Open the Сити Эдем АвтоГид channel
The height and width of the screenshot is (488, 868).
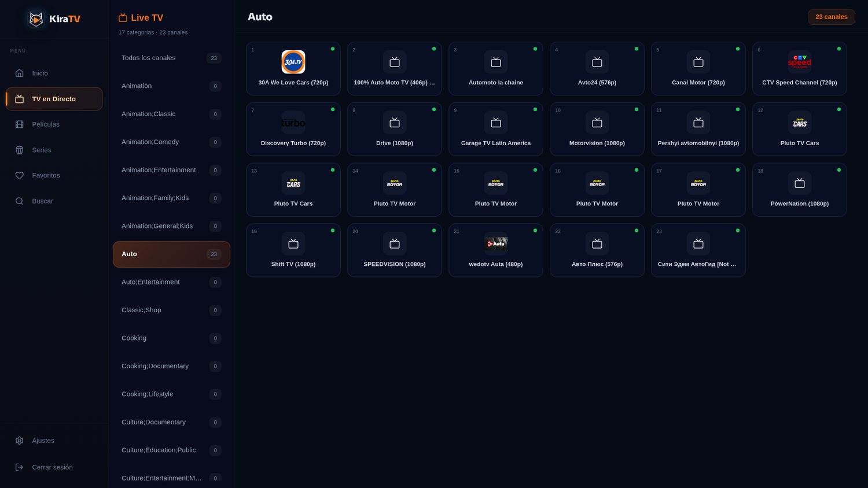698,250
